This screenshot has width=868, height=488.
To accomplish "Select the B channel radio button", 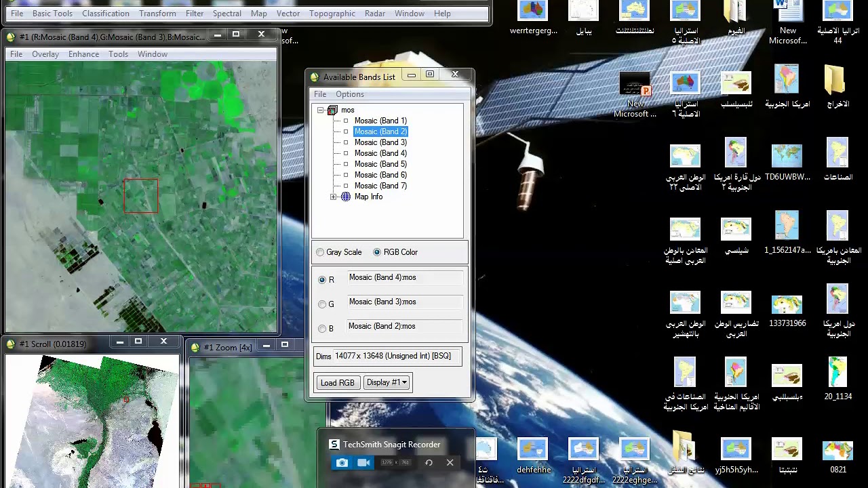I will pyautogui.click(x=322, y=329).
